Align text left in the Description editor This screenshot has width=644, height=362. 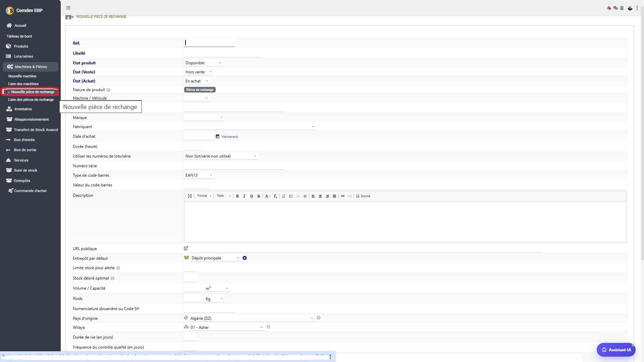tap(313, 196)
